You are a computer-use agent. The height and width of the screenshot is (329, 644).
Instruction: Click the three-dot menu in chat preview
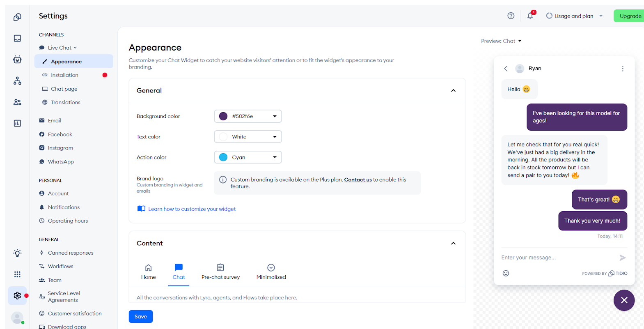click(622, 69)
